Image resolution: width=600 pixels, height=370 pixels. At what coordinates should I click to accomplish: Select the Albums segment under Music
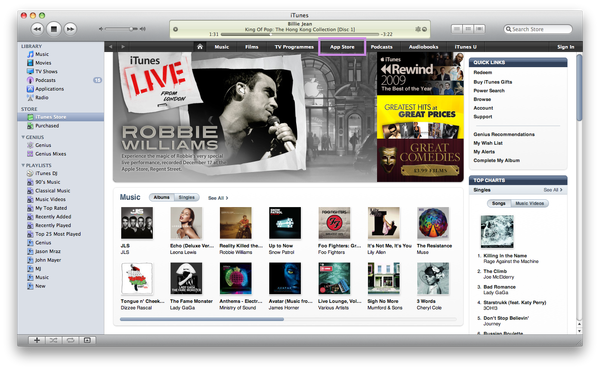(161, 197)
